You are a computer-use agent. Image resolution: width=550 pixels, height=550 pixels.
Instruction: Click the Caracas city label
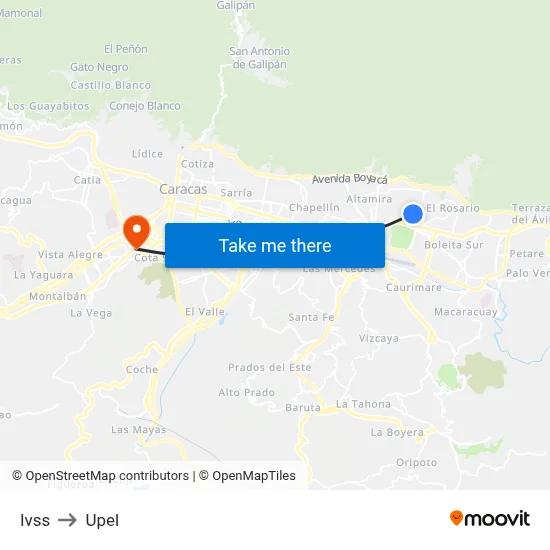[183, 189]
